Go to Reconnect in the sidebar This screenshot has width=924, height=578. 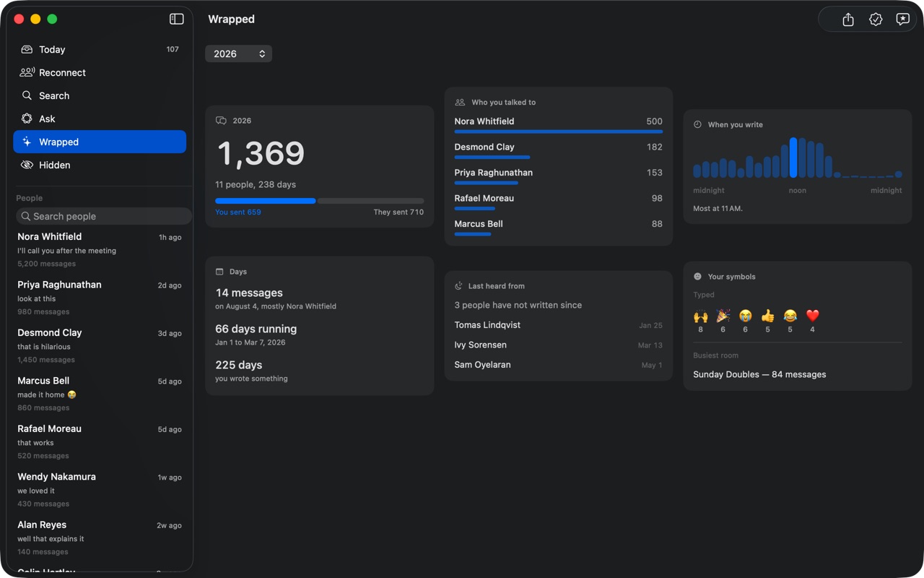coord(100,72)
